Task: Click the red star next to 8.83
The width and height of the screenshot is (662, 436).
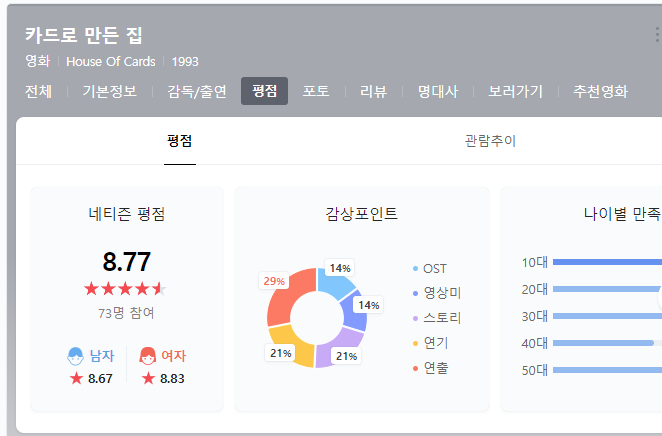Action: tap(148, 378)
